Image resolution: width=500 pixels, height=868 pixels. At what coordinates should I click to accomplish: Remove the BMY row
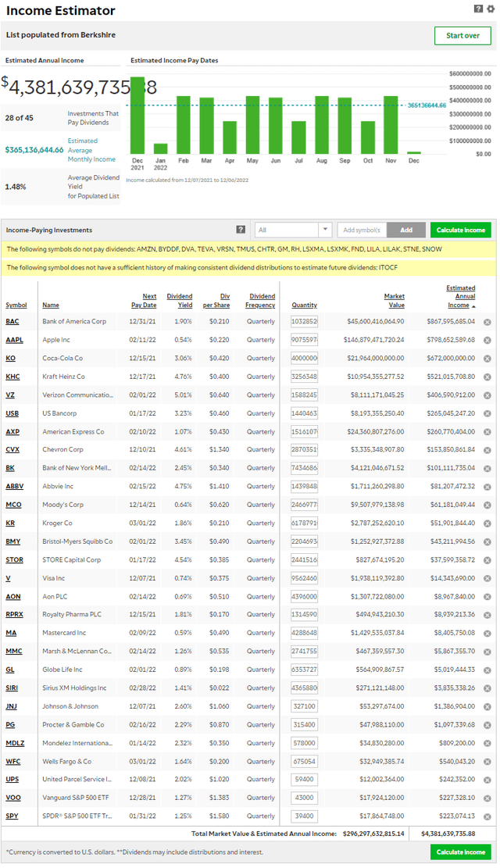(487, 542)
